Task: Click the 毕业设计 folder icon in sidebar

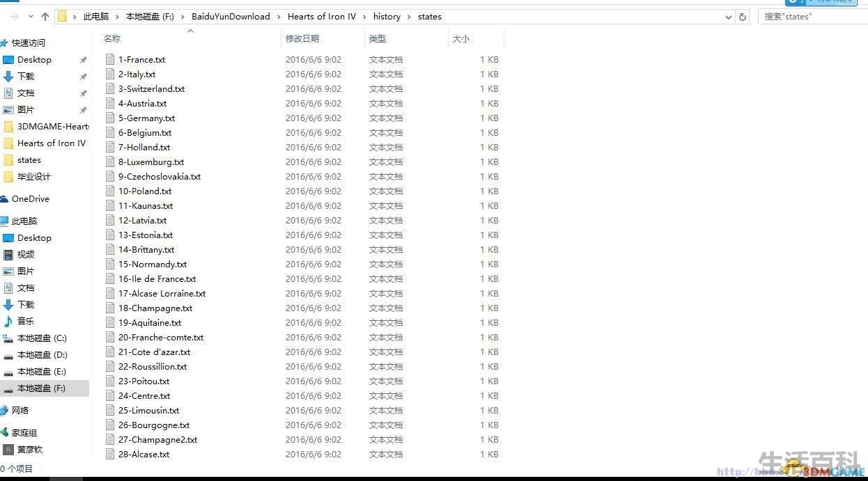Action: 8,177
